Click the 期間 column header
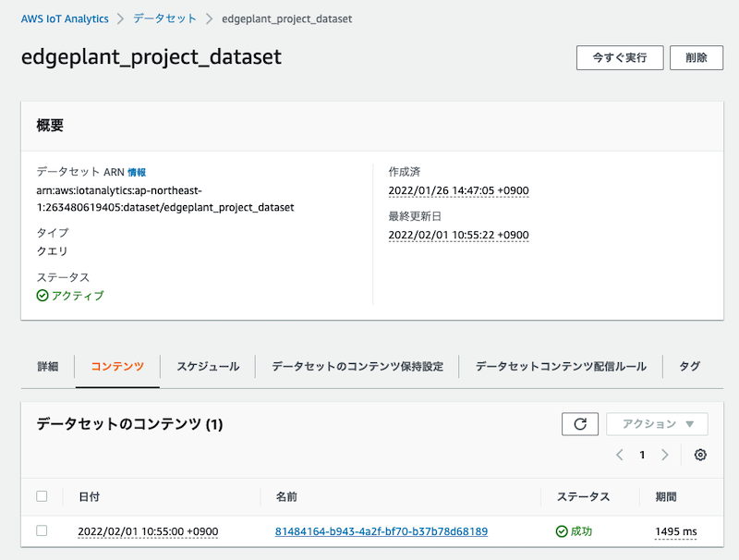This screenshot has width=739, height=560. pos(666,496)
